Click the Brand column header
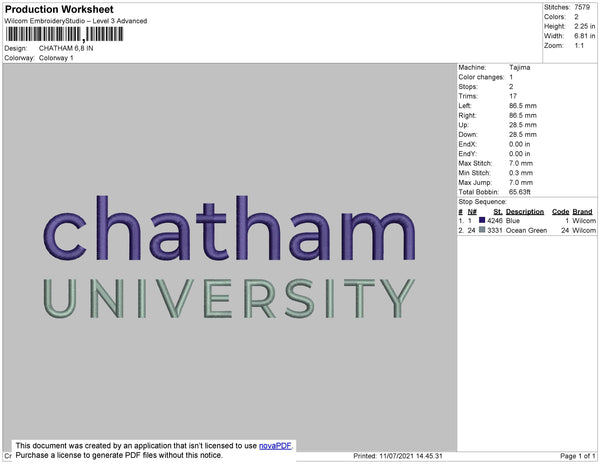This screenshot has width=600, height=464. 582,212
